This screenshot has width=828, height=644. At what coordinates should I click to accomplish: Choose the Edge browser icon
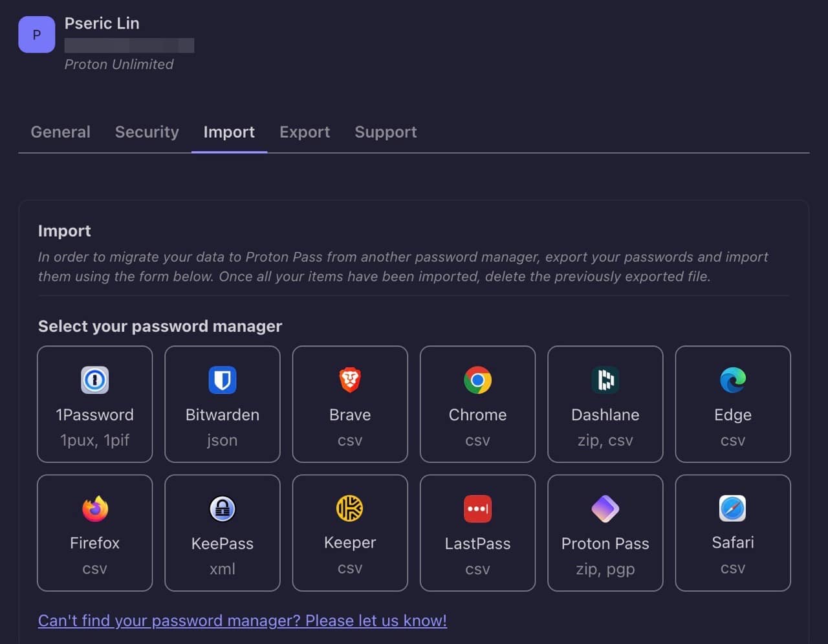[732, 380]
